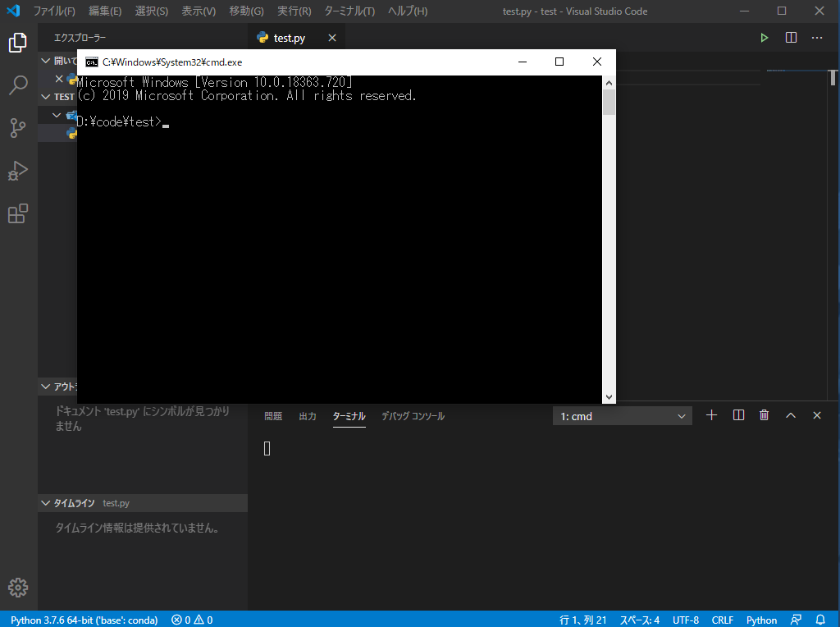
Task: Click the errors and warnings count indicator
Action: (x=192, y=620)
